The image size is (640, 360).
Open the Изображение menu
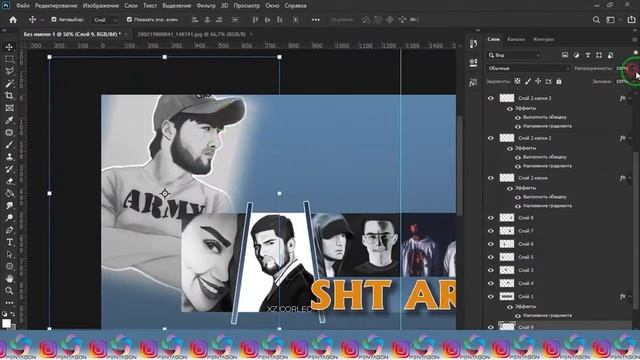(101, 6)
